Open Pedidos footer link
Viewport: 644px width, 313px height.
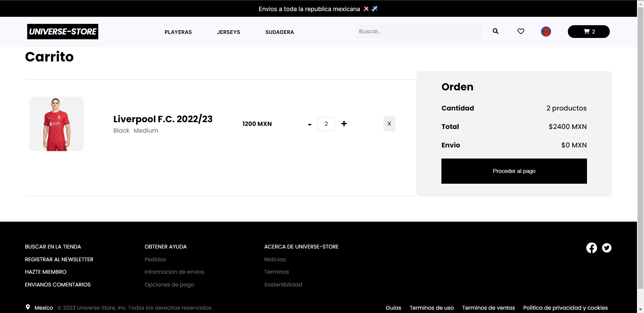click(x=155, y=259)
